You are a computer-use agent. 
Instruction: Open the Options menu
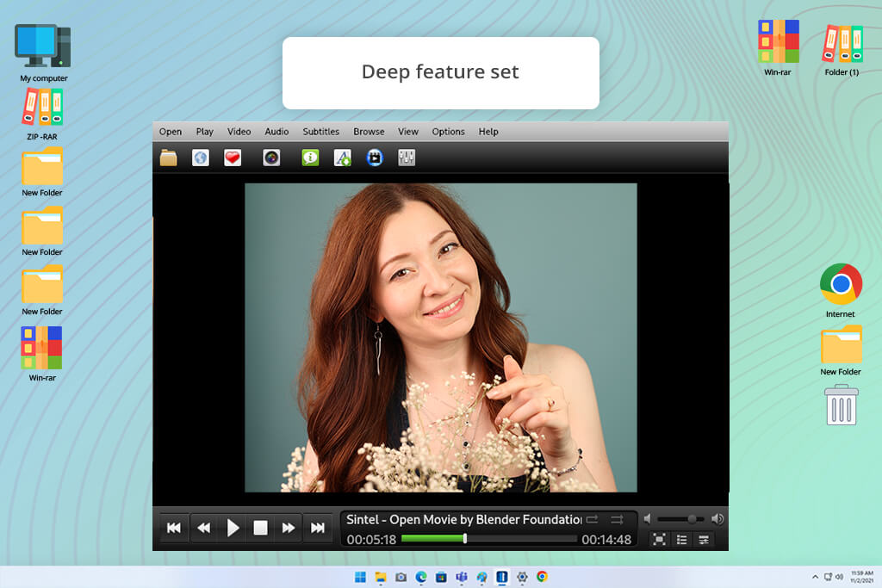coord(448,132)
